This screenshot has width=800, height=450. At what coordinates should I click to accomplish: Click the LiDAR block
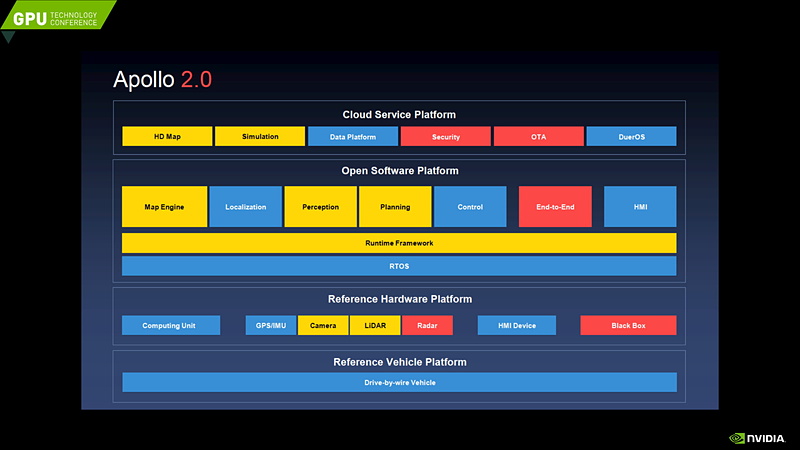pyautogui.click(x=375, y=325)
